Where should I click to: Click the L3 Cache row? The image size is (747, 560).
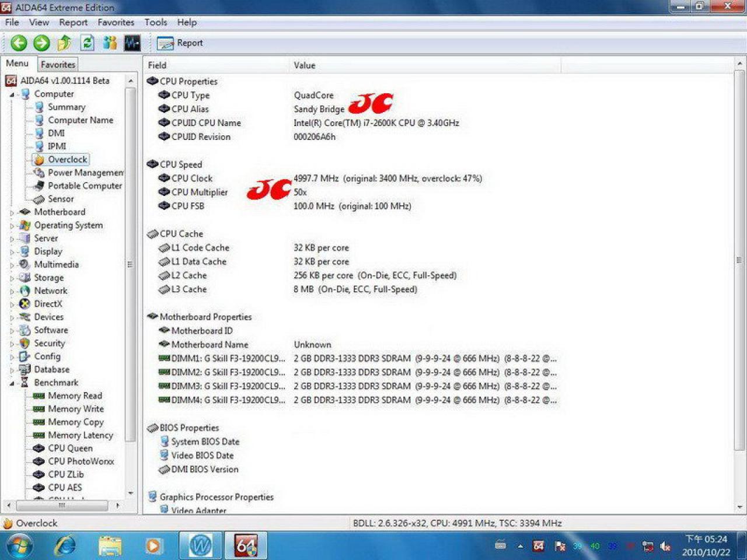(x=352, y=289)
